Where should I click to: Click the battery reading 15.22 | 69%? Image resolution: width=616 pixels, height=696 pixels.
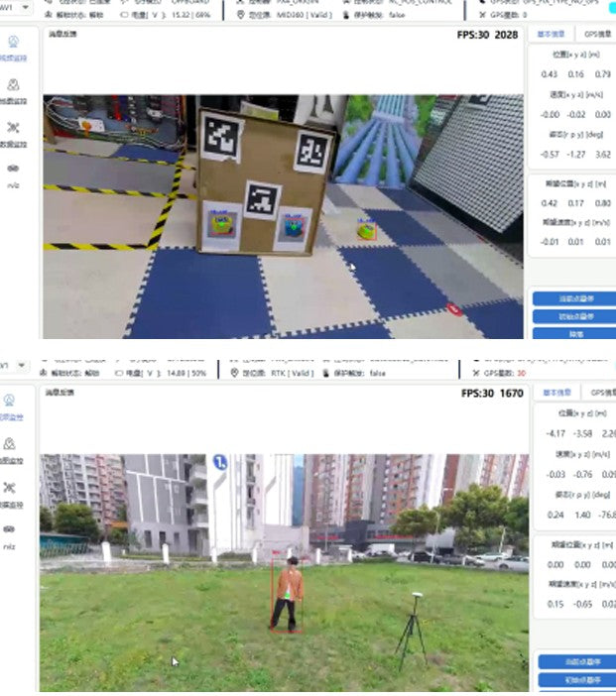coord(191,15)
